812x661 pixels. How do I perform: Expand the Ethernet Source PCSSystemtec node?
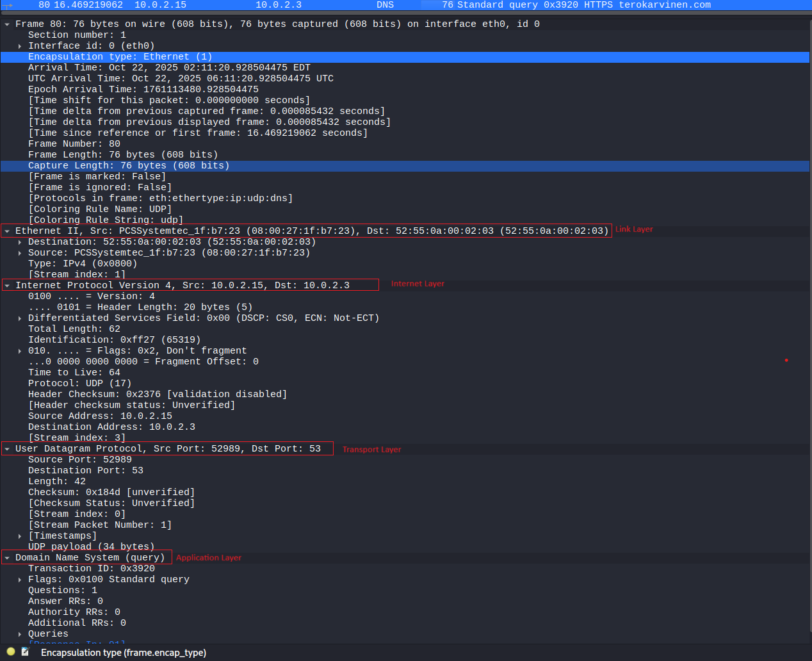pos(20,253)
